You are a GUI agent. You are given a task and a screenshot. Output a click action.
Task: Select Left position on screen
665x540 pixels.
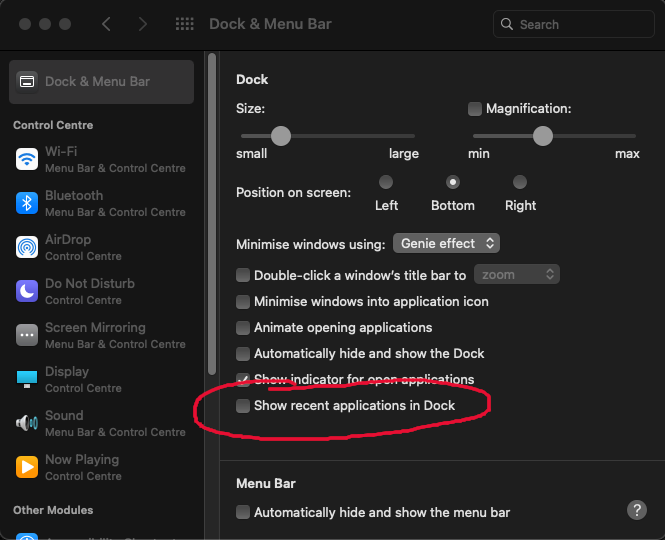tap(386, 182)
